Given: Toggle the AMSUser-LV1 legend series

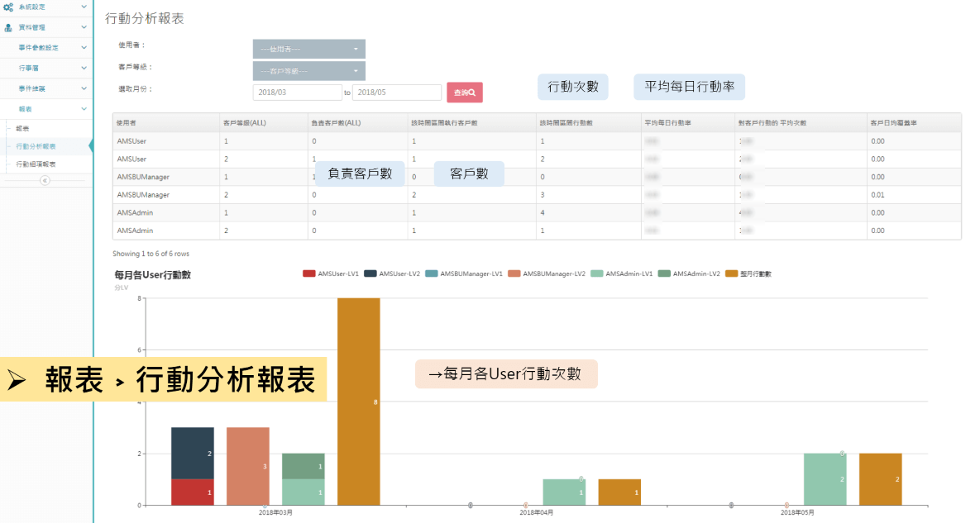Looking at the screenshot, I should [x=331, y=273].
